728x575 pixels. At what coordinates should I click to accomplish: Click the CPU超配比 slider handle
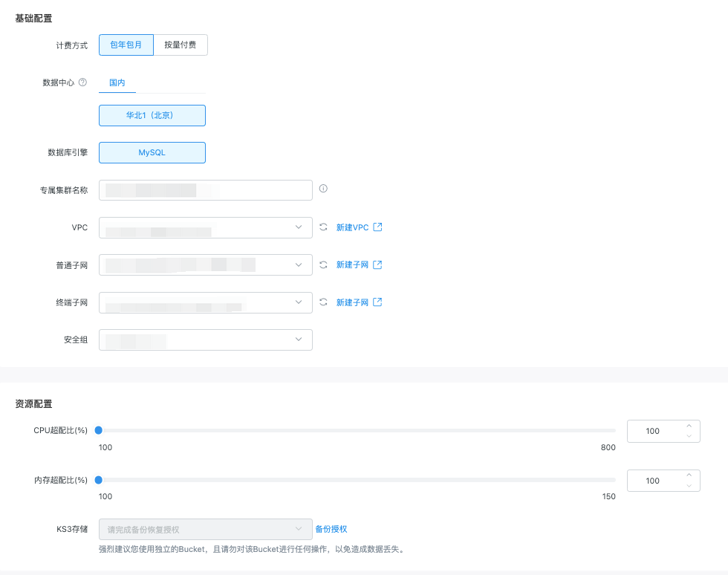[x=99, y=430]
